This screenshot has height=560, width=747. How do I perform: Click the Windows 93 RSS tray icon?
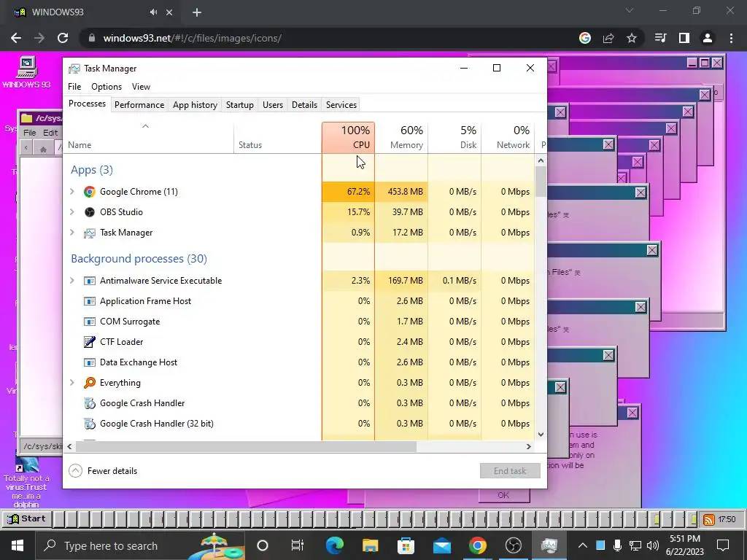pyautogui.click(x=709, y=519)
